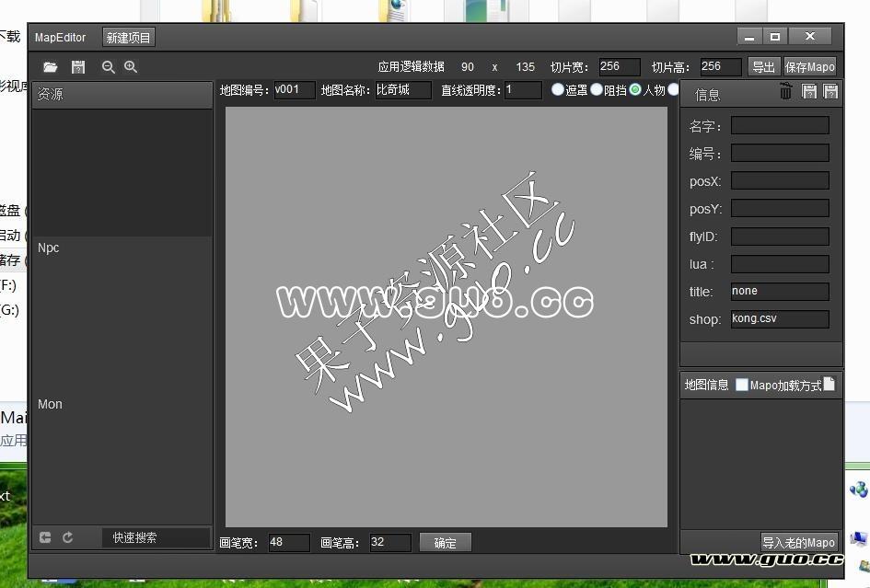Open the 新建项目 menu item
870x588 pixels.
tap(128, 38)
